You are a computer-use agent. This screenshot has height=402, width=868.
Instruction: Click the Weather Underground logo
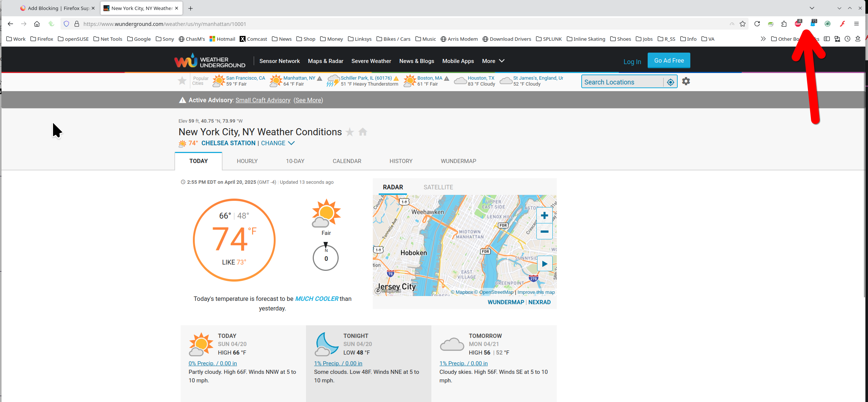[x=210, y=61]
